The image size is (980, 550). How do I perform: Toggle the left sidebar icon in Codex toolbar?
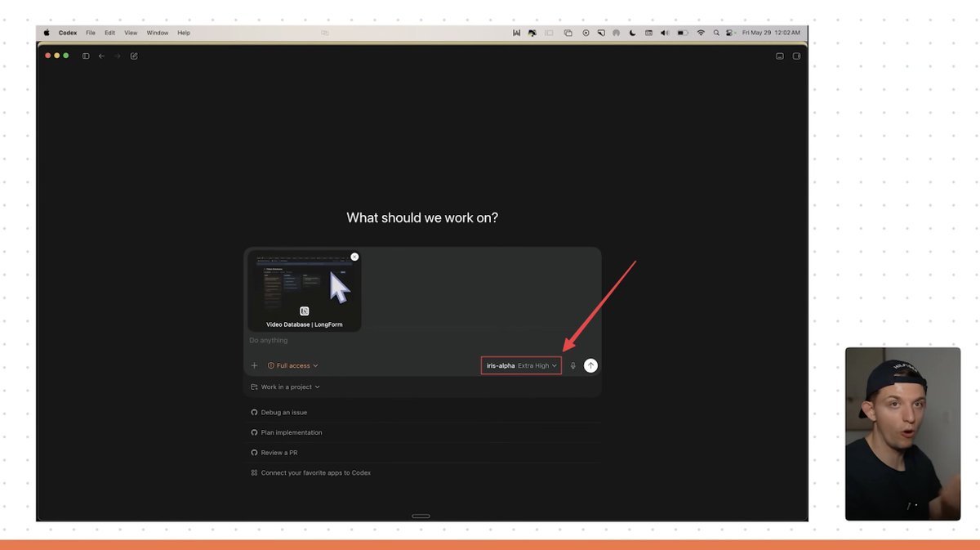tap(86, 56)
